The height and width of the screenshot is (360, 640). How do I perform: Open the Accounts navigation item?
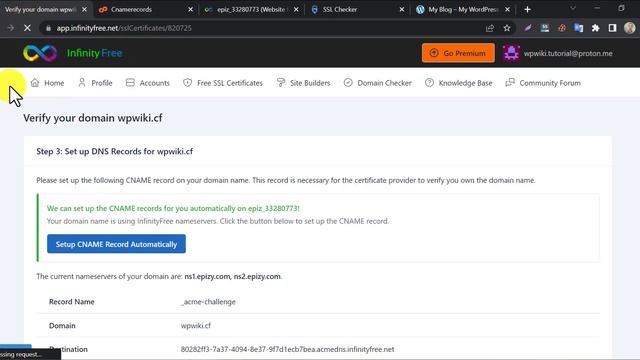tap(148, 83)
